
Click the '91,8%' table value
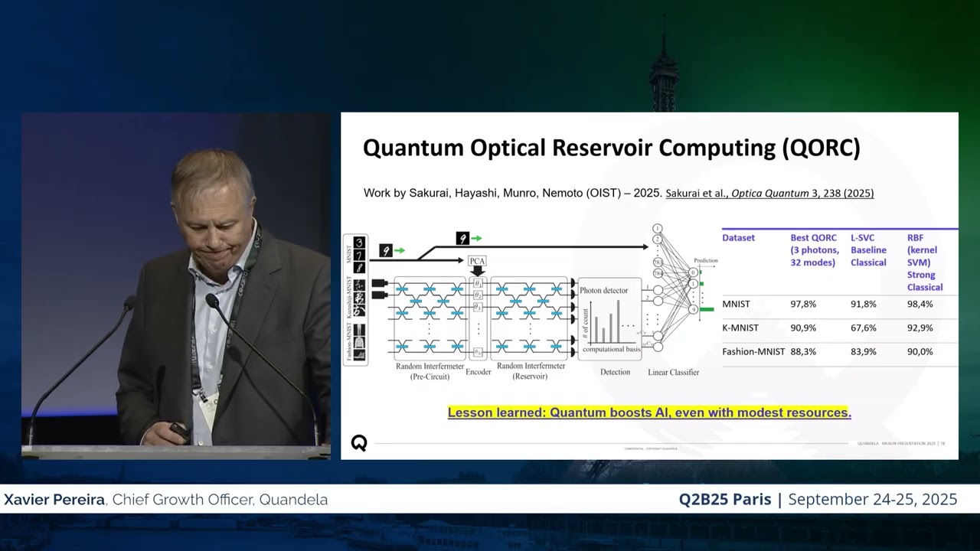(x=863, y=305)
